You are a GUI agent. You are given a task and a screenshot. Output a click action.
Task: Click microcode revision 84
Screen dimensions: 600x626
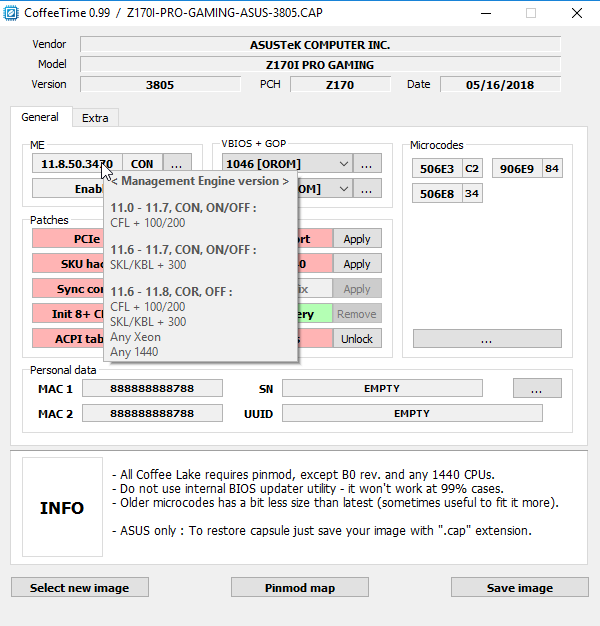tap(552, 168)
